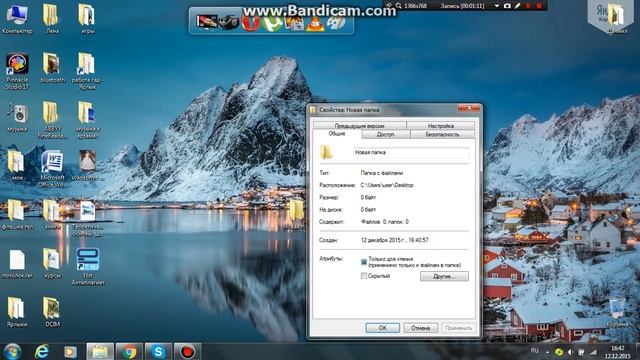Screen dimensions: 640x360
Task: Toggle the Только для чтения checkbox
Action: (x=364, y=262)
